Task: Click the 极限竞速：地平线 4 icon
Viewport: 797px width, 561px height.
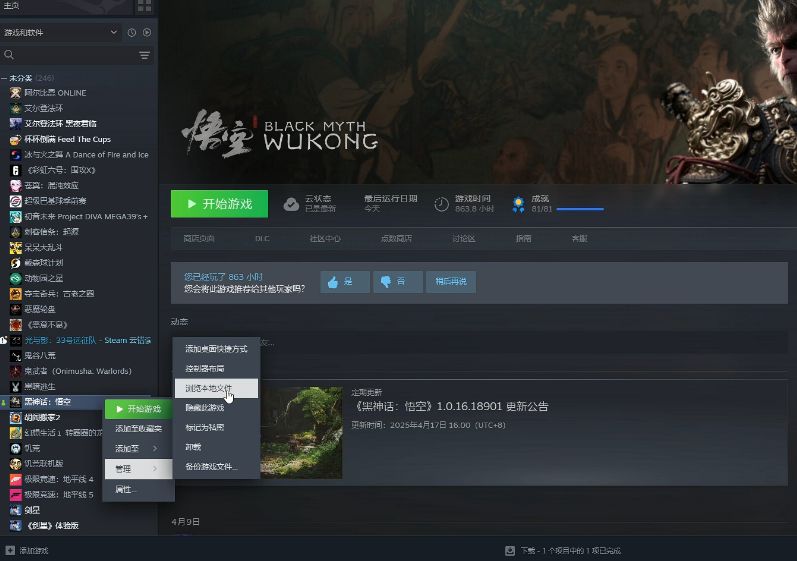Action: click(x=16, y=479)
